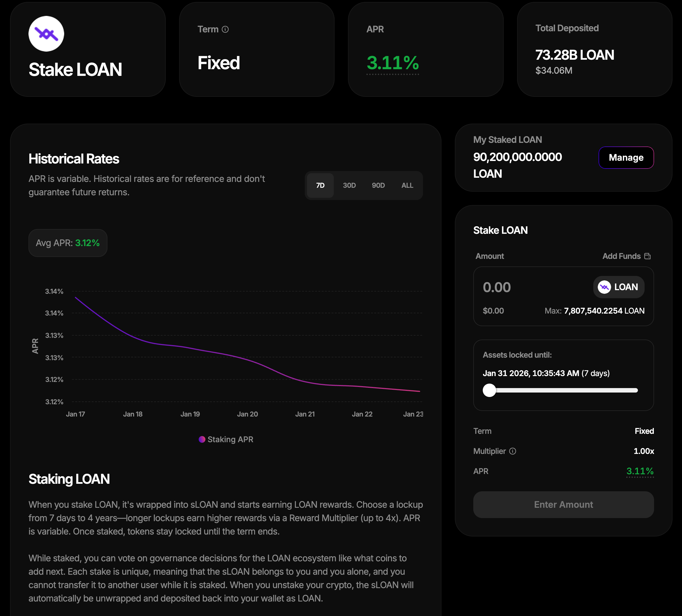Open the LOAN token selector pill

(618, 287)
